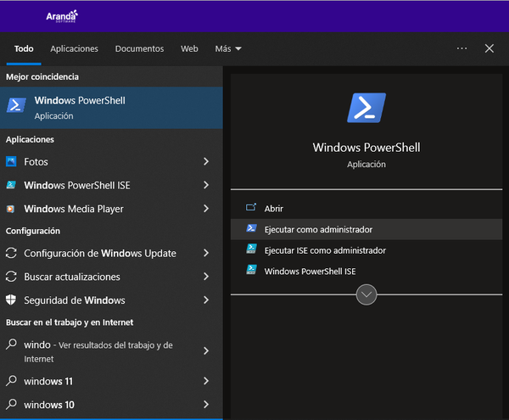Image resolution: width=509 pixels, height=420 pixels.
Task: Open the three-dots options menu
Action: [461, 48]
